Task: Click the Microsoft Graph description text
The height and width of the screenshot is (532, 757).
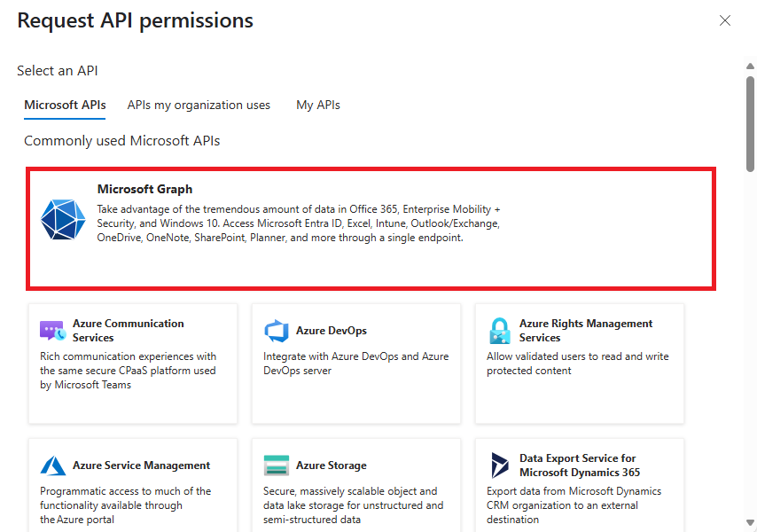Action: coord(299,223)
